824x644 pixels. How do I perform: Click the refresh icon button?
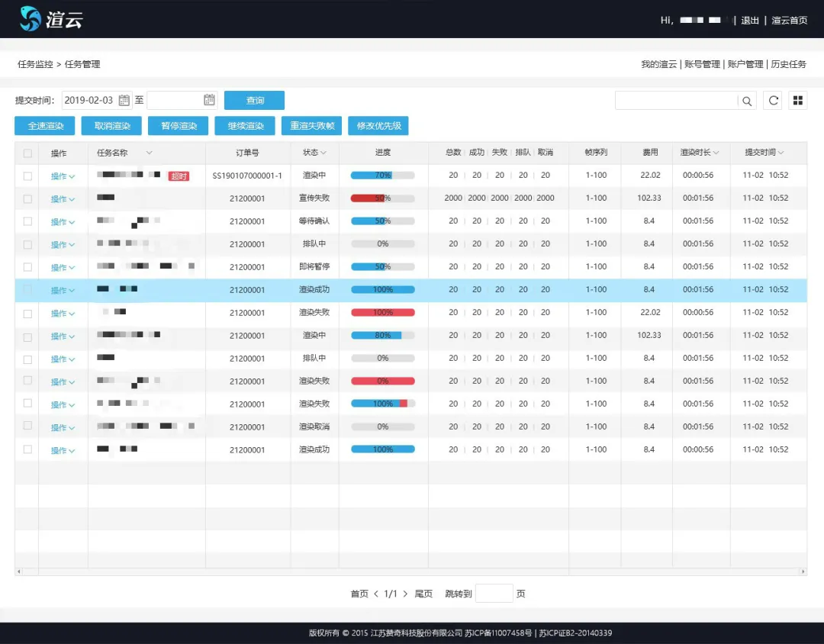click(x=773, y=101)
